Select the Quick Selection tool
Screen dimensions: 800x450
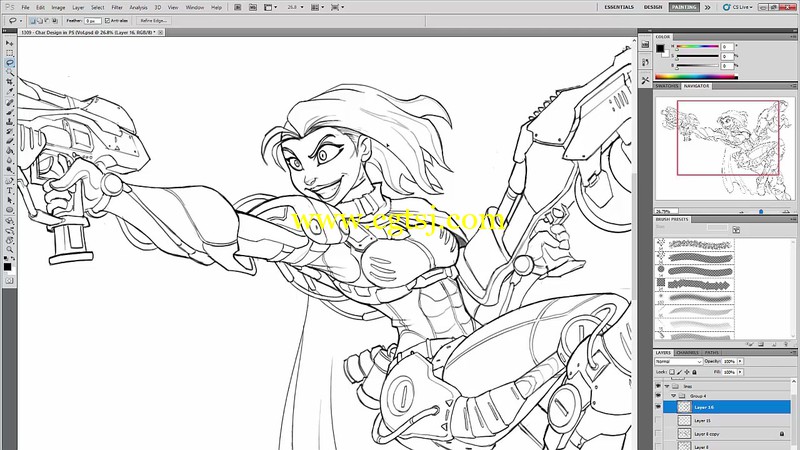coord(10,72)
